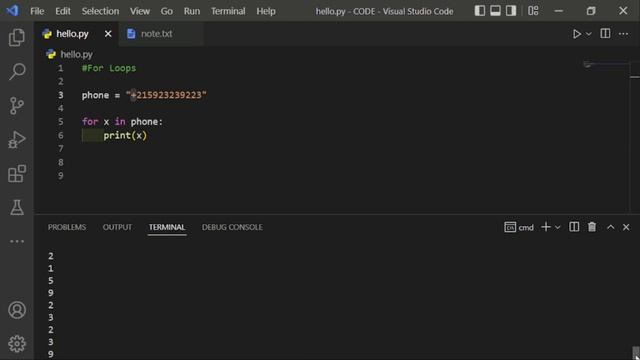Open the Customize Layout icon
The width and height of the screenshot is (640, 360).
(x=533, y=11)
